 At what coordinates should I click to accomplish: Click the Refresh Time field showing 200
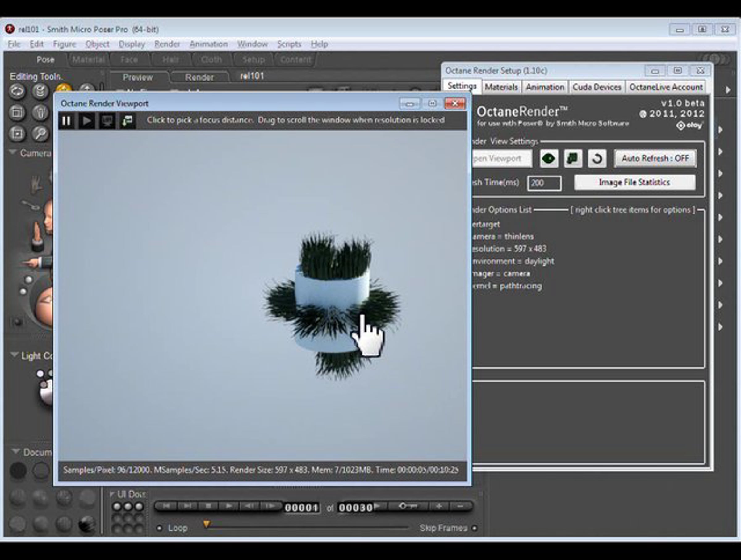(x=544, y=183)
